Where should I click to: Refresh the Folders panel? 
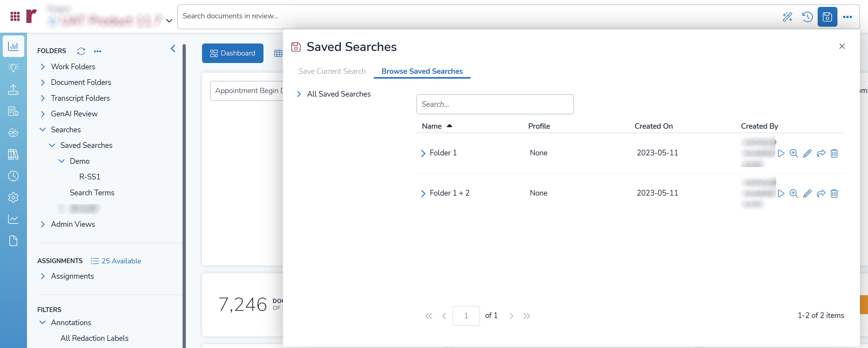pos(81,51)
